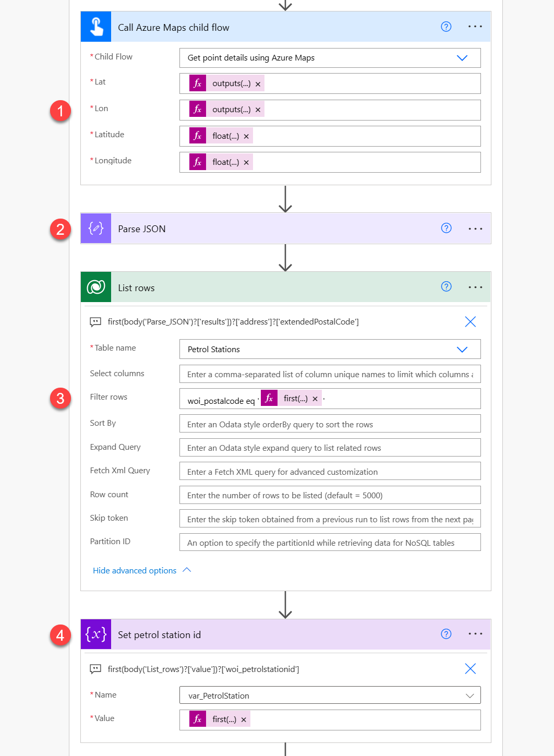Screen dimensions: 554x756
Task: Open the variable Name dropdown
Action: click(469, 695)
